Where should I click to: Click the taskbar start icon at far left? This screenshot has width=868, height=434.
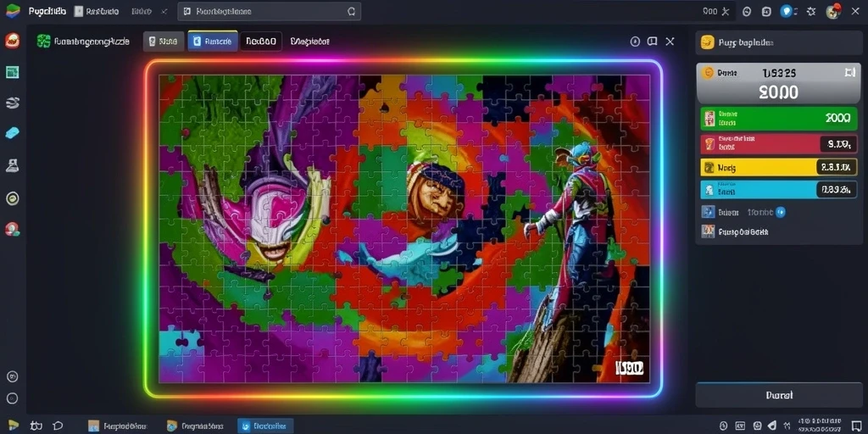(x=13, y=426)
